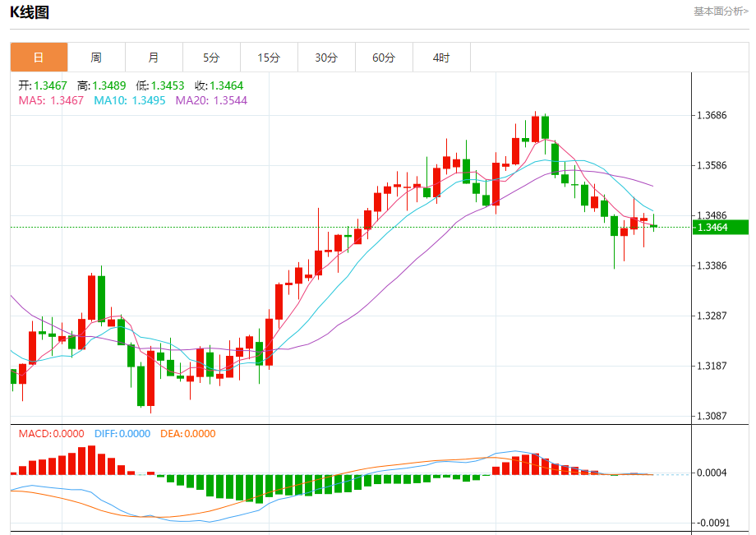Image resolution: width=756 pixels, height=535 pixels.
Task: Click the green 1.3464 current price tag
Action: click(721, 227)
